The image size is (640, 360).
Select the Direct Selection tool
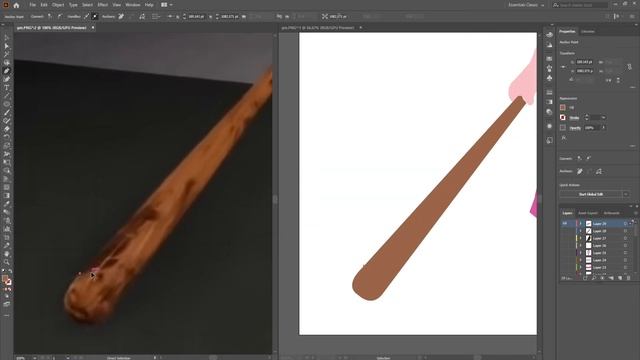pyautogui.click(x=7, y=46)
